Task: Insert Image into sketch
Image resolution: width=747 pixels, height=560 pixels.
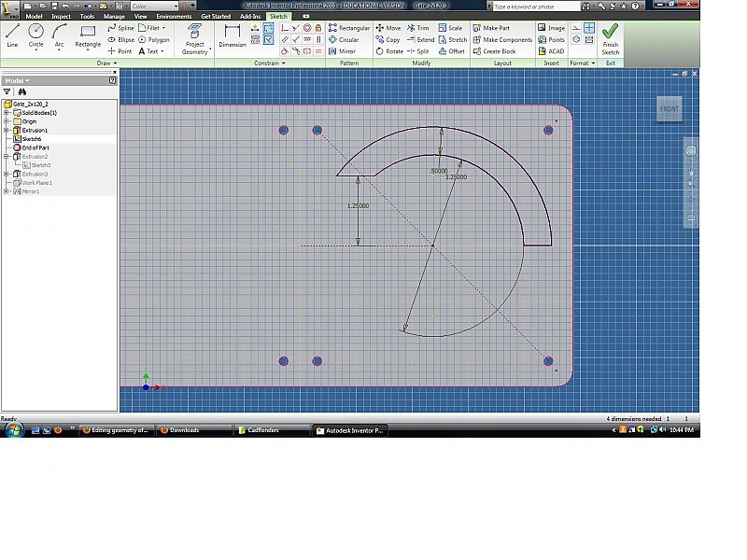Action: click(x=551, y=28)
